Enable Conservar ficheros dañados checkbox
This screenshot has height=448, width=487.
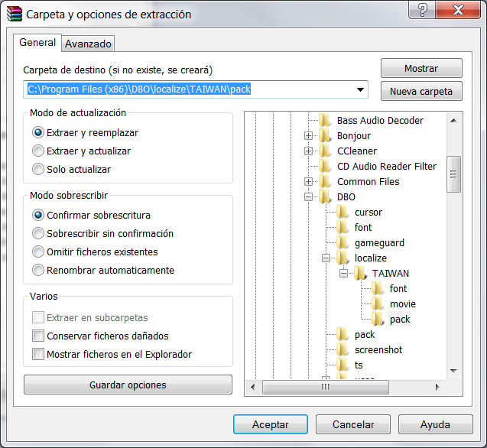point(38,336)
